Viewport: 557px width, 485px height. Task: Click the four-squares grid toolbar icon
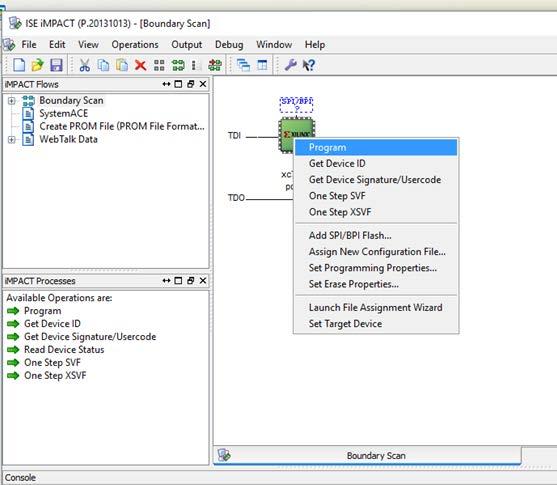tap(159, 65)
